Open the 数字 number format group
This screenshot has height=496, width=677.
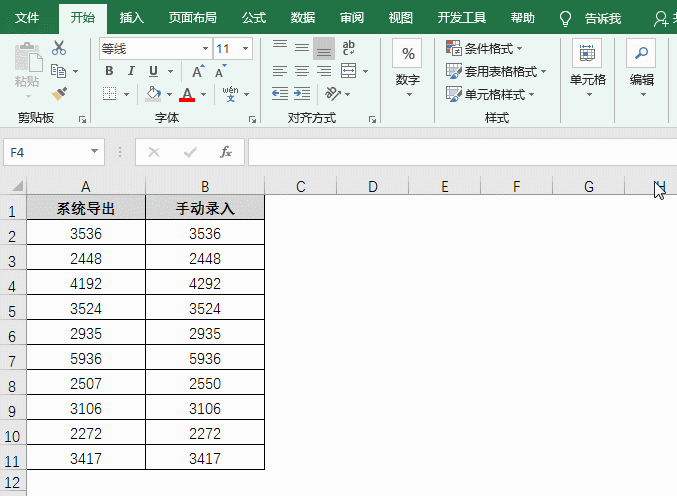coord(408,69)
